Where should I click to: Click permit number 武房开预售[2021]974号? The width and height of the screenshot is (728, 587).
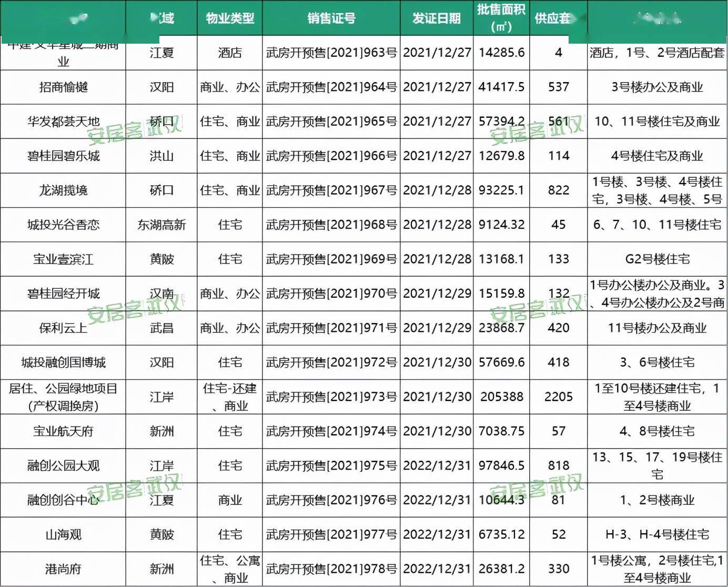pyautogui.click(x=331, y=431)
